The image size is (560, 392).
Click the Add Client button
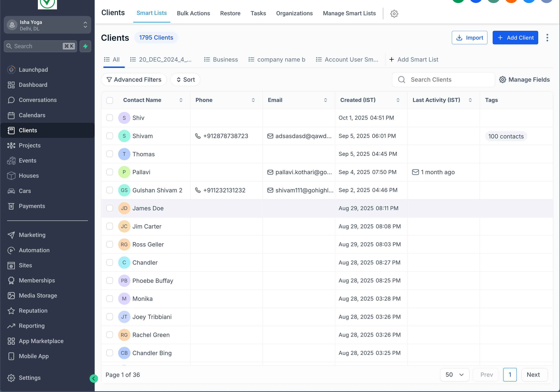point(515,37)
